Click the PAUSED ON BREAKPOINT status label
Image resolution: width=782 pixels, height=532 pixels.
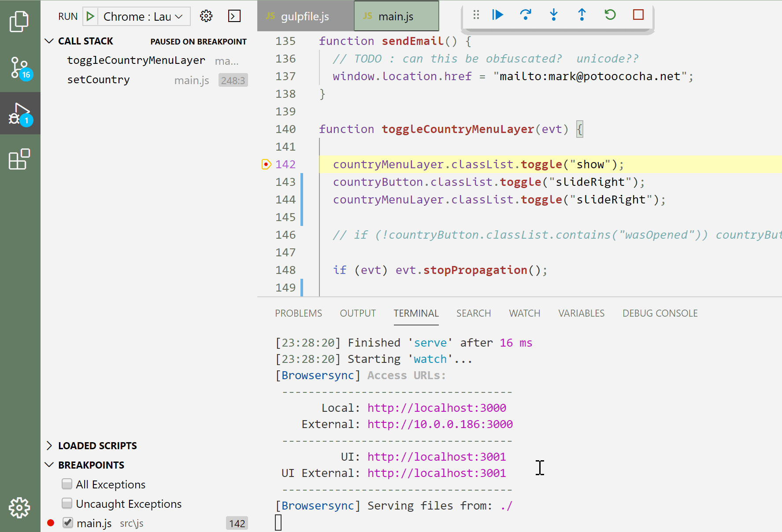(x=198, y=41)
